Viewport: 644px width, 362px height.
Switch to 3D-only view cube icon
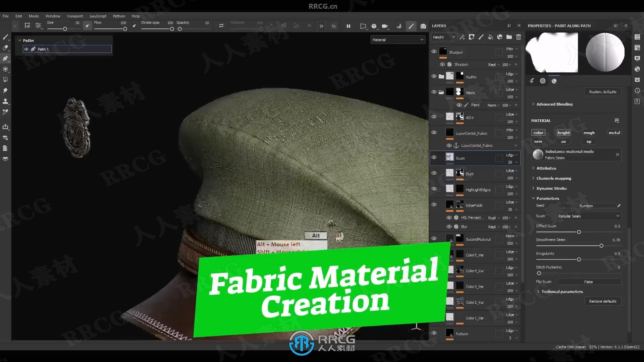[x=374, y=26]
